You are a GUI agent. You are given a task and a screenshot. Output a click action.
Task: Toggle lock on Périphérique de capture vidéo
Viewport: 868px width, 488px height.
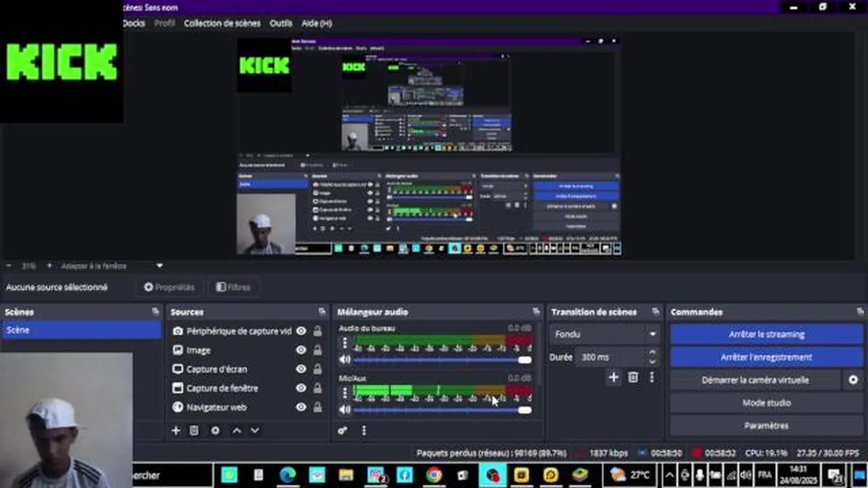point(317,331)
